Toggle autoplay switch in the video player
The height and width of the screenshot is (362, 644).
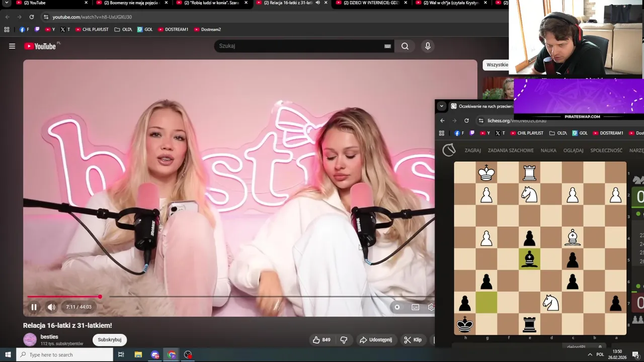coord(397,307)
